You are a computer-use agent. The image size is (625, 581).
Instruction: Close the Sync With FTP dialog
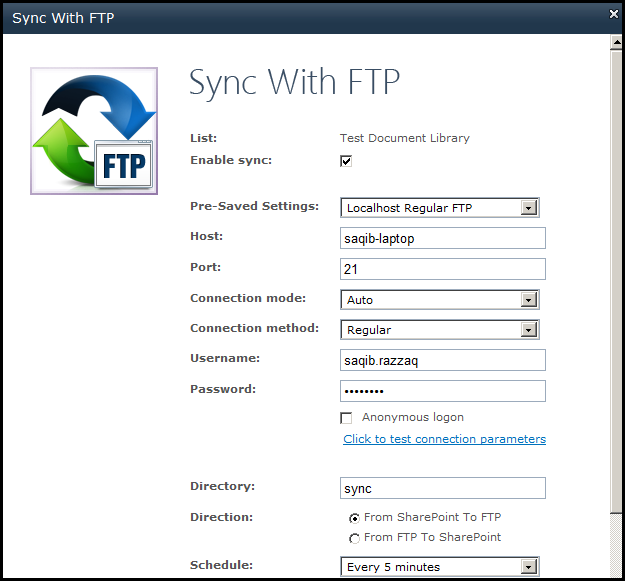[x=614, y=14]
